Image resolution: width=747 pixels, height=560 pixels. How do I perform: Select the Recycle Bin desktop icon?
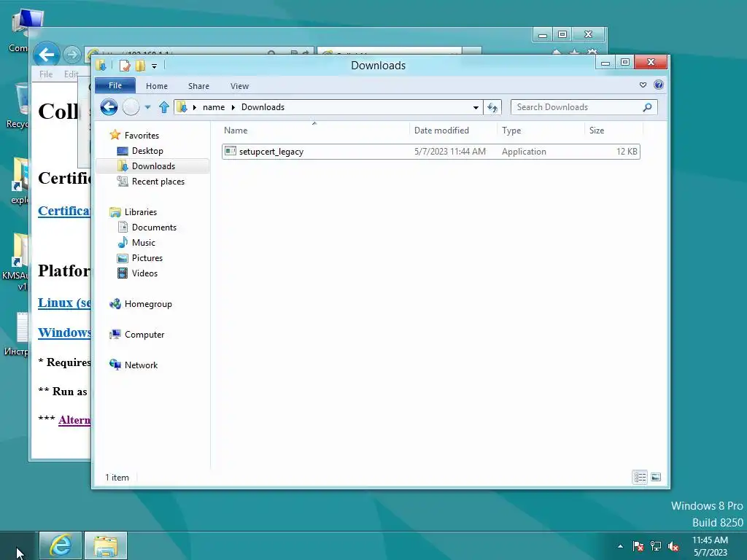pyautogui.click(x=18, y=106)
